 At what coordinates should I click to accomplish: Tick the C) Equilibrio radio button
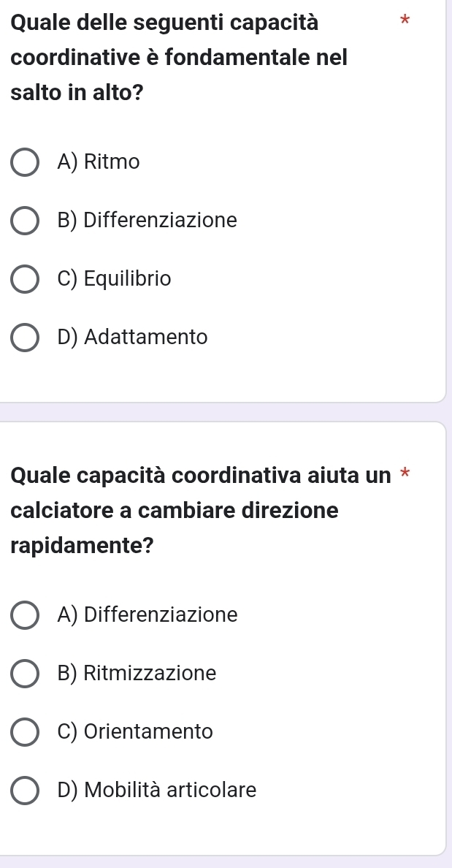point(25,279)
